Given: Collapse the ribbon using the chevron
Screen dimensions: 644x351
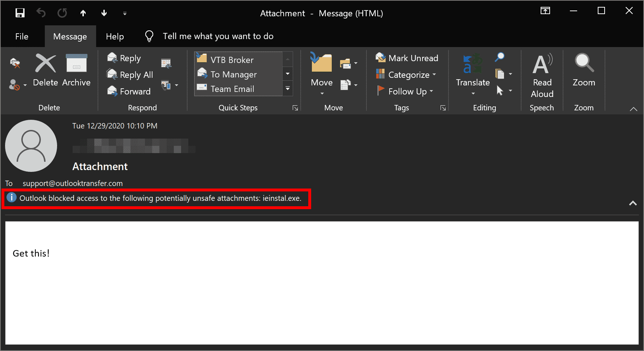Looking at the screenshot, I should coord(634,109).
